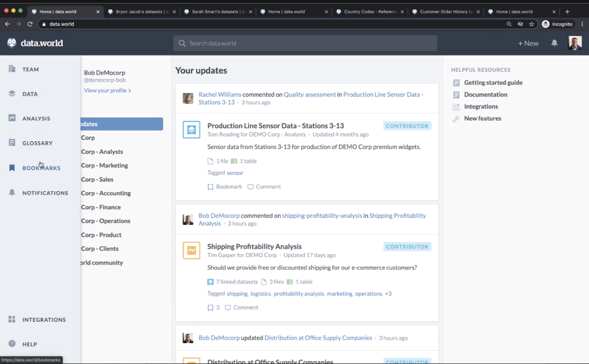The height and width of the screenshot is (364, 589).
Task: Open the Bookmarks sidebar icon
Action: (12, 168)
